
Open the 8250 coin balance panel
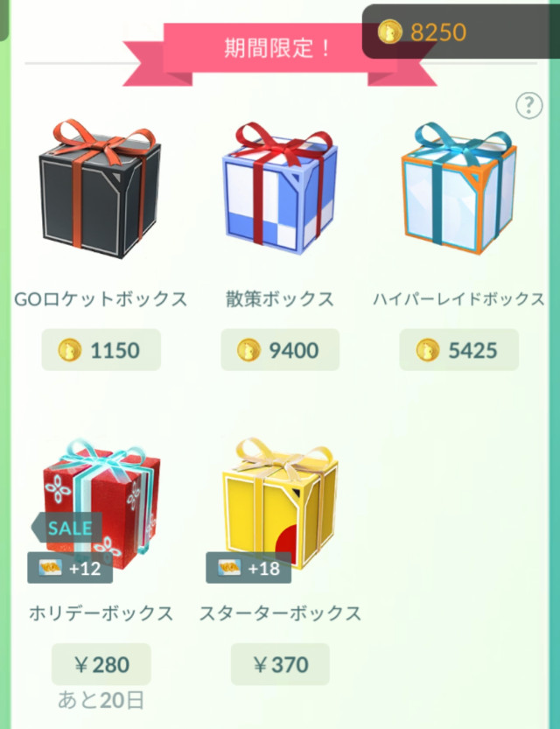pyautogui.click(x=461, y=32)
